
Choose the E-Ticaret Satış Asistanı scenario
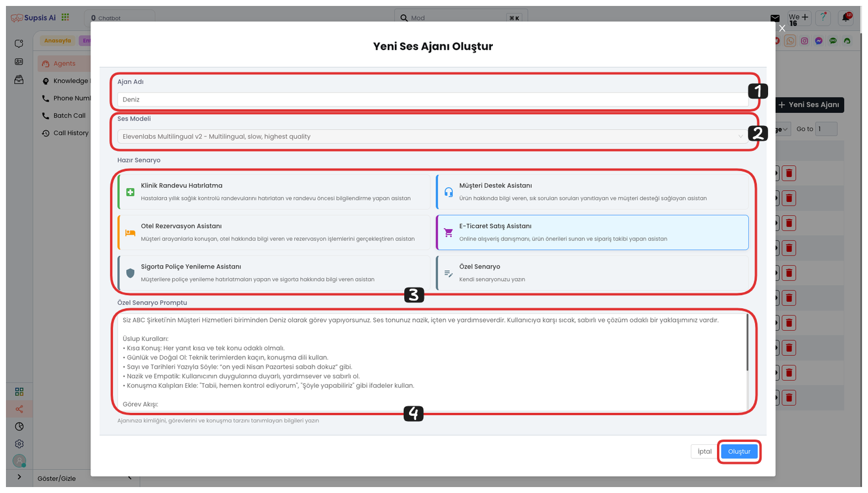pos(592,232)
